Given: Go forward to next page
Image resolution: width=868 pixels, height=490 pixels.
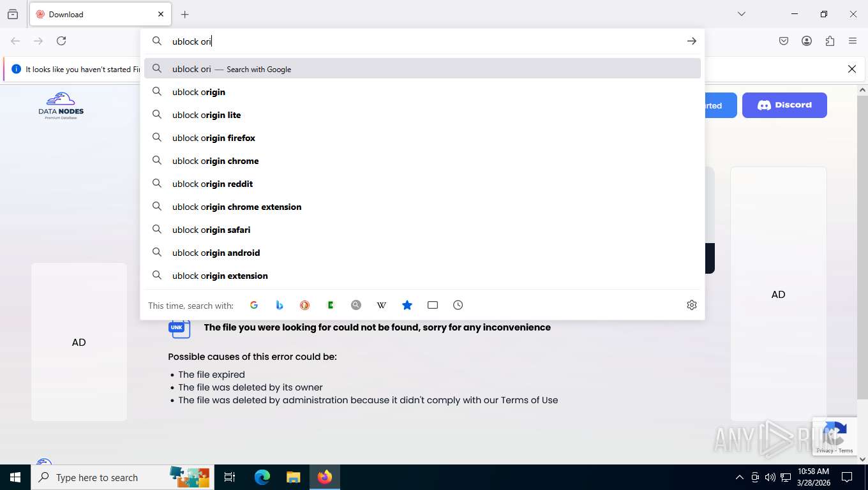Looking at the screenshot, I should point(38,41).
